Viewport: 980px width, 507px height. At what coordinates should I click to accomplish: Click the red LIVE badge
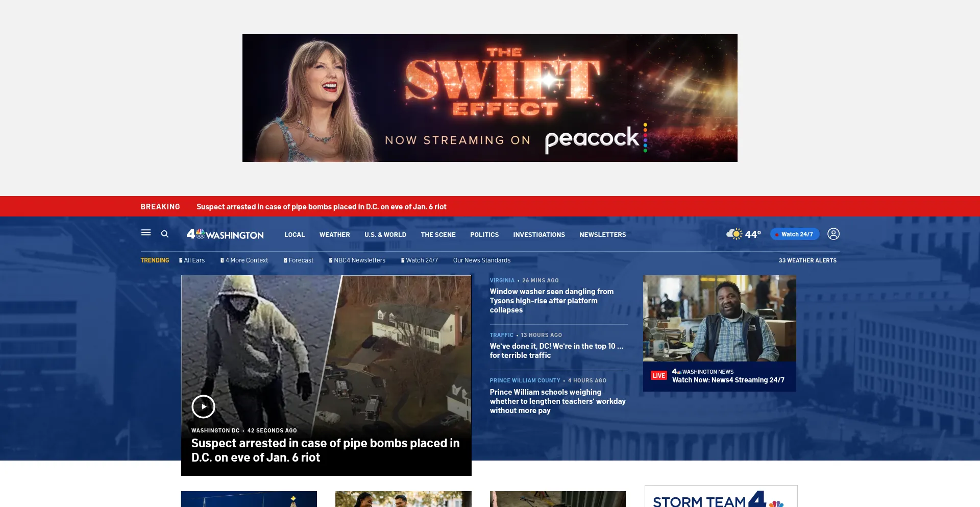[658, 376]
